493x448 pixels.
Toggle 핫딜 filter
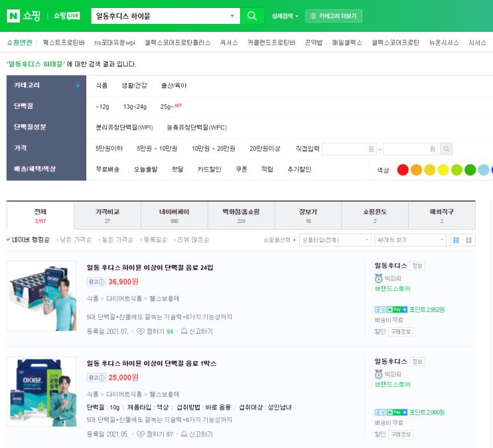click(177, 169)
